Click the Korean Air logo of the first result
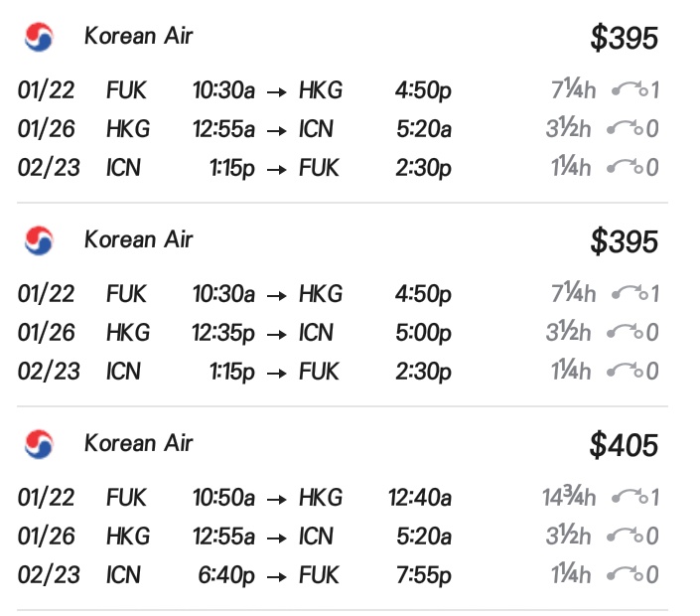Screen dimensions: 700x616 [x=38, y=37]
